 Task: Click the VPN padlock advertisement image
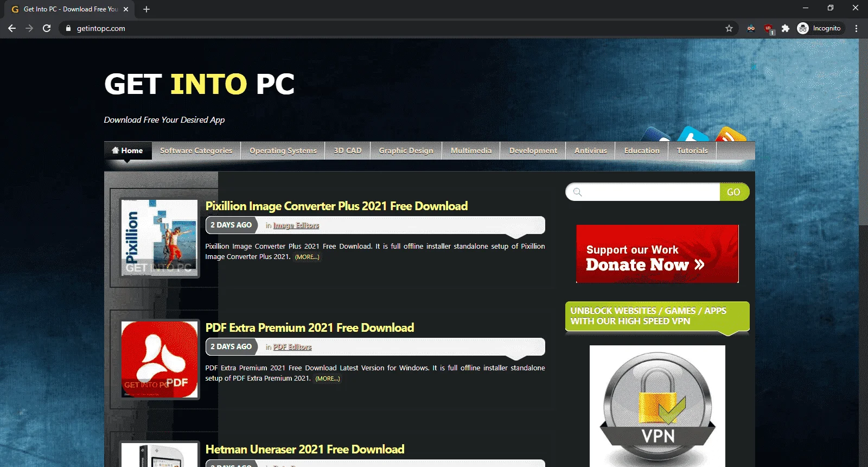658,406
